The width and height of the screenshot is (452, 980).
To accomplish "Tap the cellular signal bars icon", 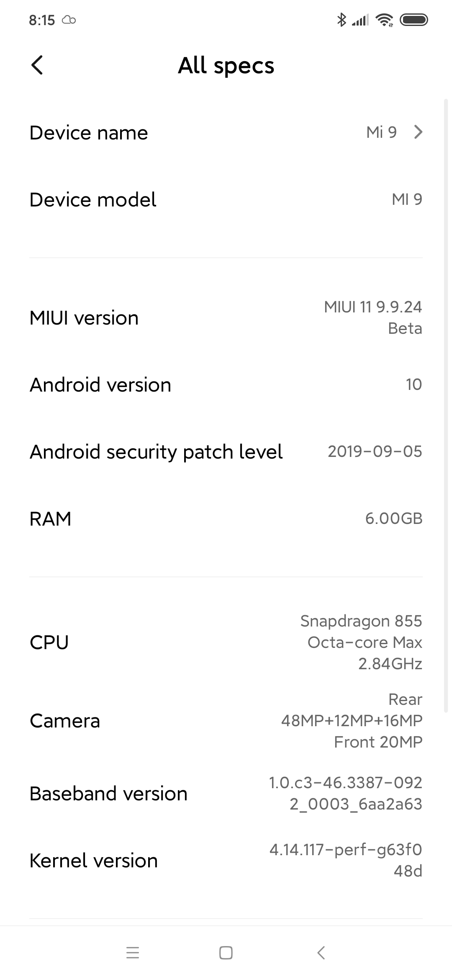I will point(360,20).
